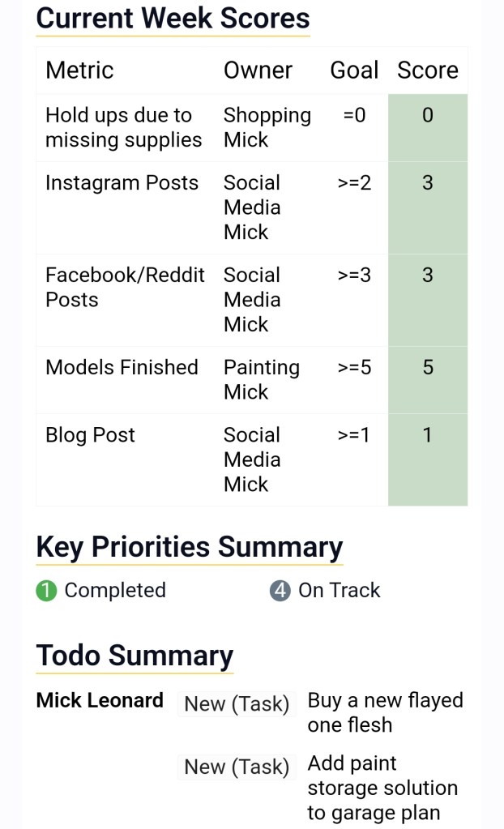Select the Hold ups due to missing supplies metric
Screen dimensions: 504x829
(123, 127)
